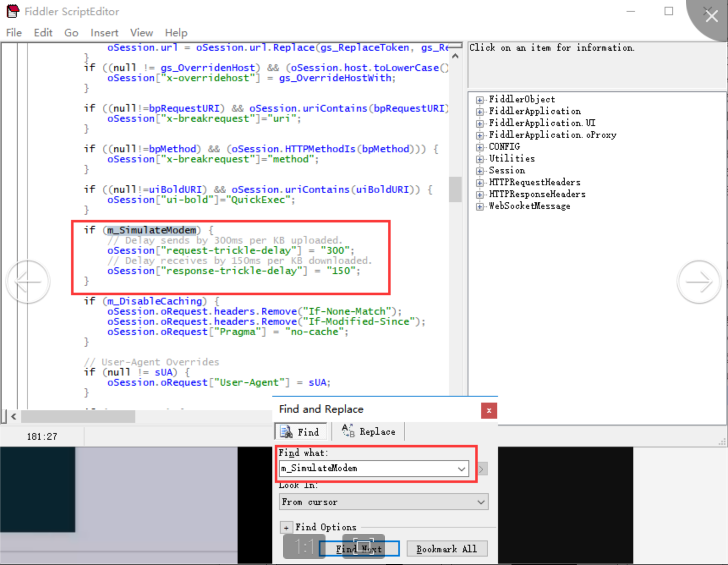
Task: Minimize the ScriptEditor window
Action: pos(630,11)
